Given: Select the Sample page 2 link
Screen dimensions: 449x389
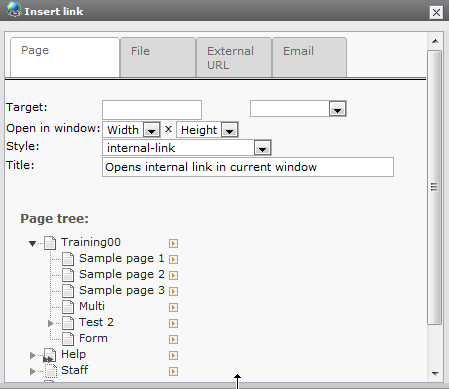Looking at the screenshot, I should (x=122, y=274).
